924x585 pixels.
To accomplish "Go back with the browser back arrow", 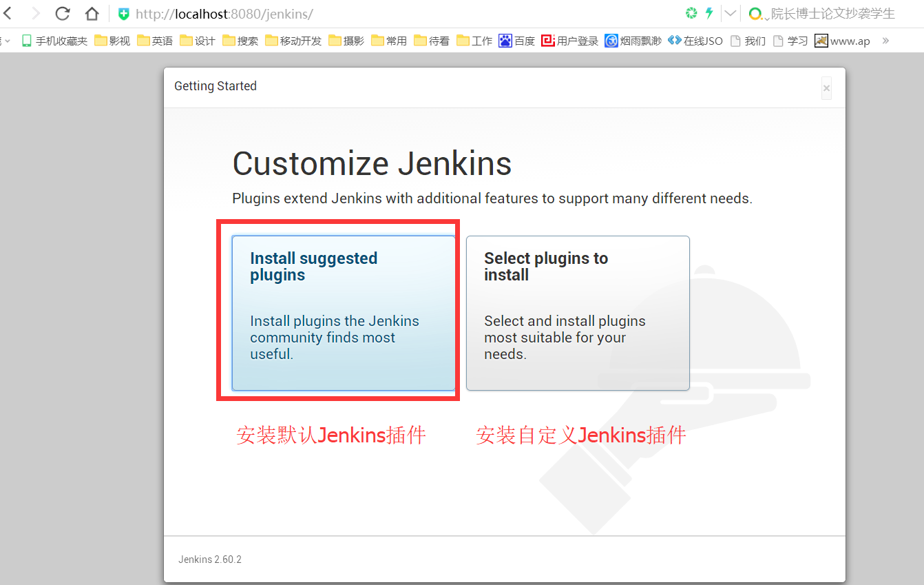I will (8, 13).
